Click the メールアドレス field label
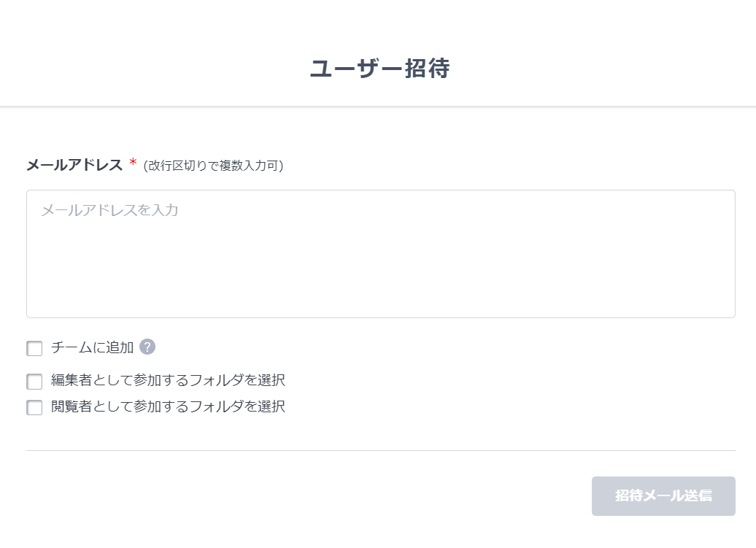756x548 pixels. [x=74, y=165]
